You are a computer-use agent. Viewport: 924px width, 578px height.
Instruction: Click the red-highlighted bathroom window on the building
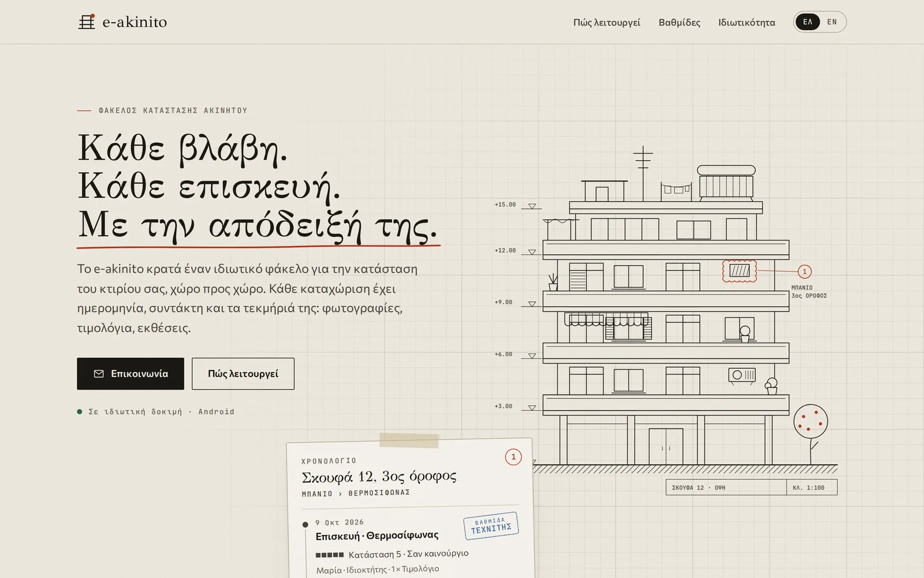tap(739, 271)
